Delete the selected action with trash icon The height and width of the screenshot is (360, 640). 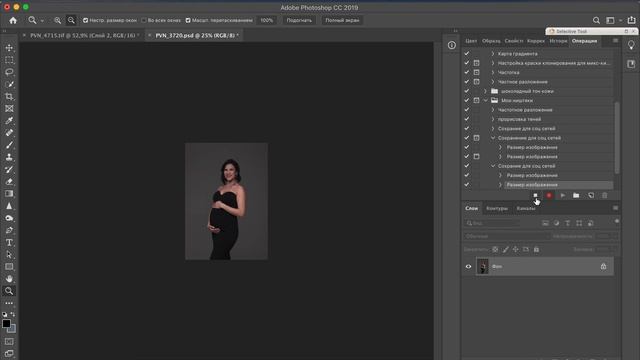(x=604, y=196)
